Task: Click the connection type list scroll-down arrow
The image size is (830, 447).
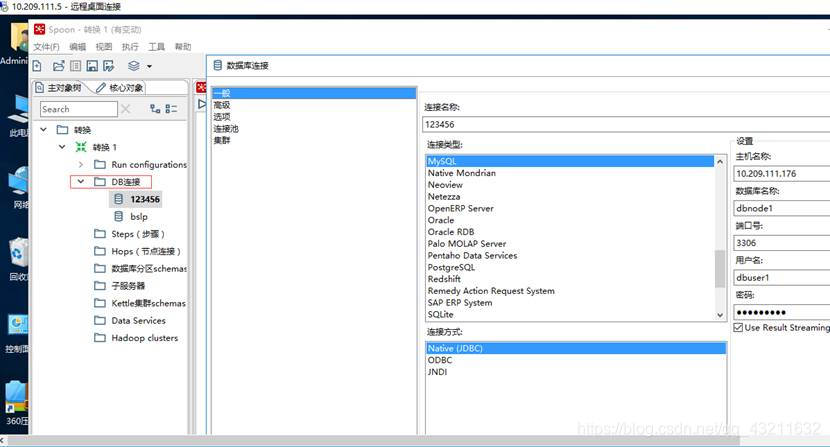Action: point(719,315)
